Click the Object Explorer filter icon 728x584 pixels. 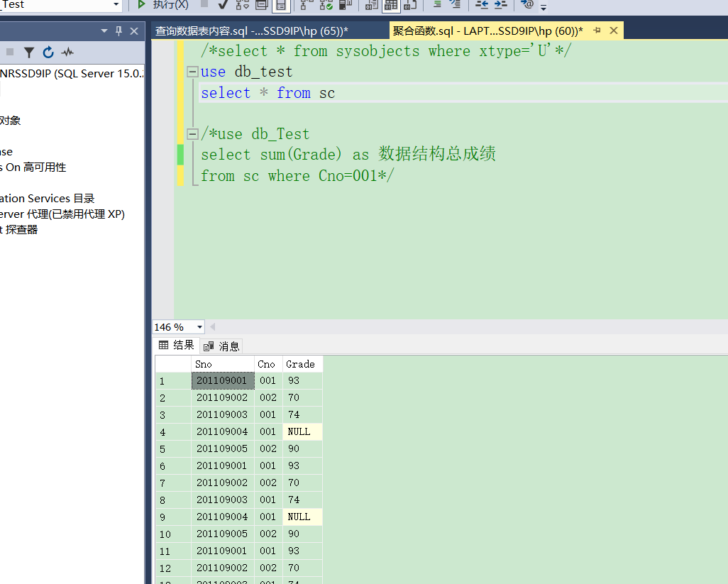(x=29, y=53)
